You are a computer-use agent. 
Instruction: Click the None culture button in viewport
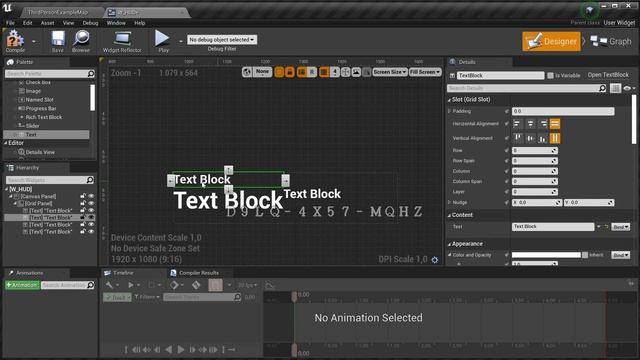262,72
